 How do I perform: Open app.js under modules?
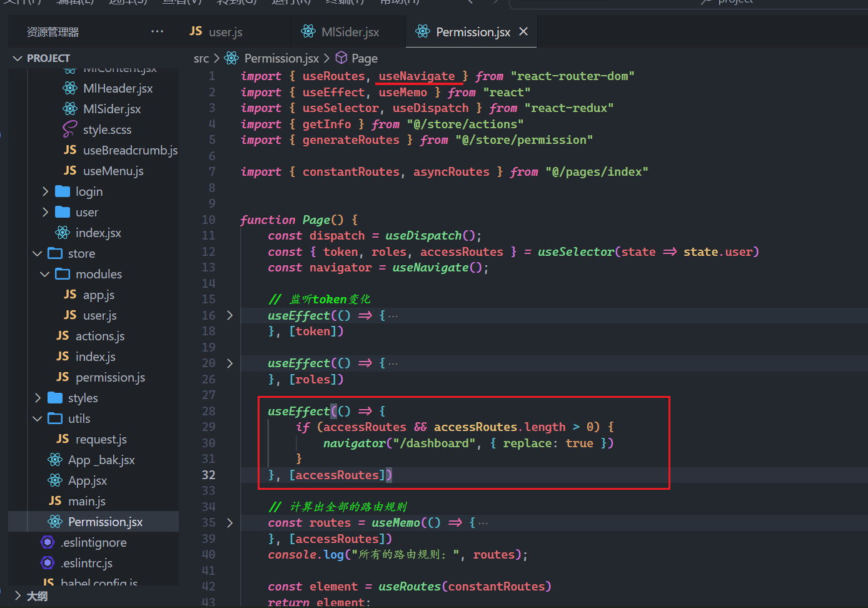[99, 295]
